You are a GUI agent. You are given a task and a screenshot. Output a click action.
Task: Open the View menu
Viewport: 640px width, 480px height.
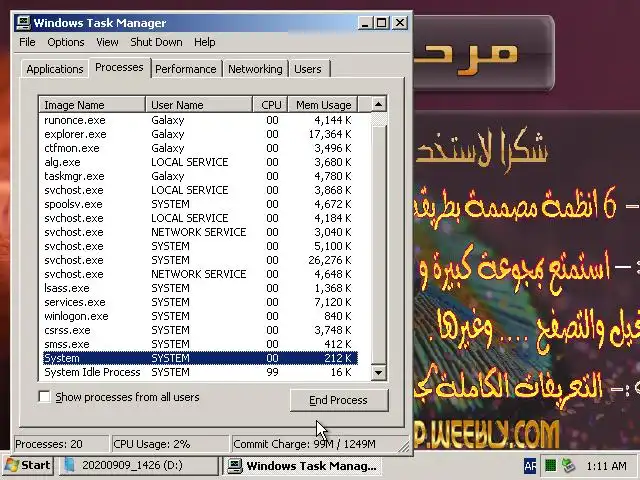107,42
